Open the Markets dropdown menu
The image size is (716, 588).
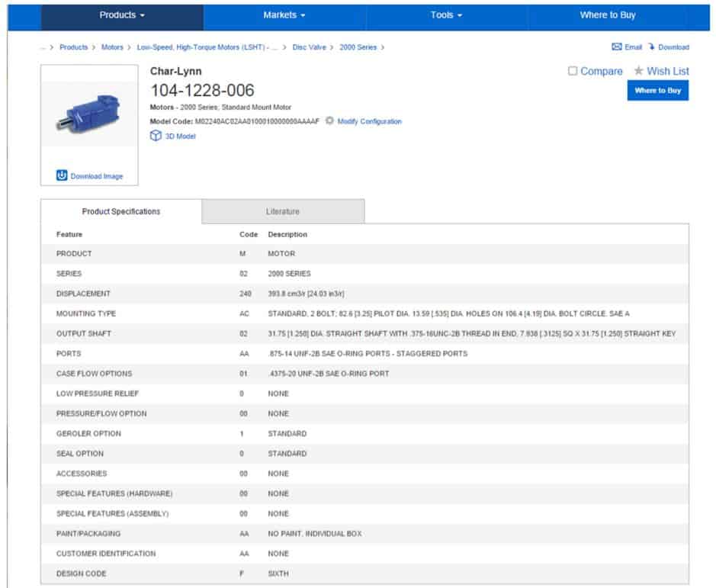tap(282, 15)
